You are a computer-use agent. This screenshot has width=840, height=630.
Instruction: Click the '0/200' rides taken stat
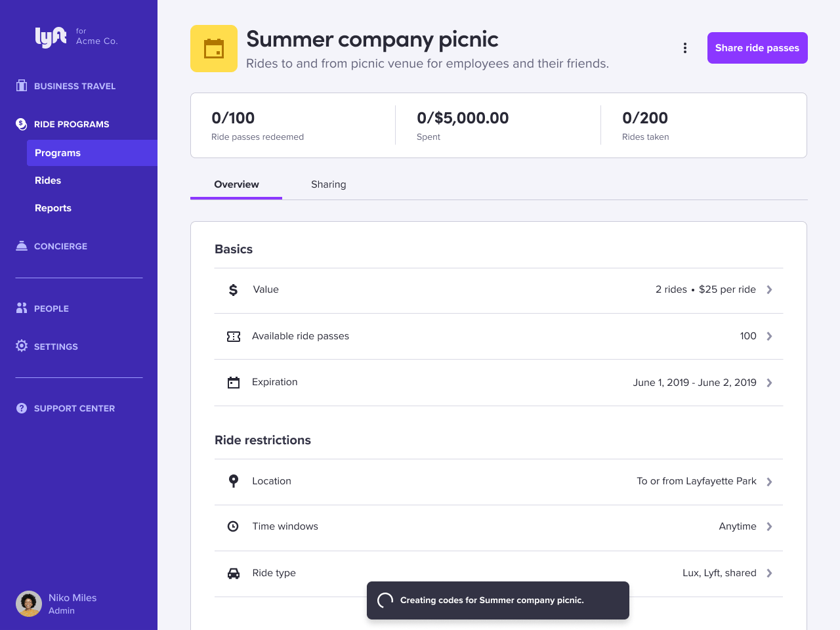pyautogui.click(x=645, y=118)
